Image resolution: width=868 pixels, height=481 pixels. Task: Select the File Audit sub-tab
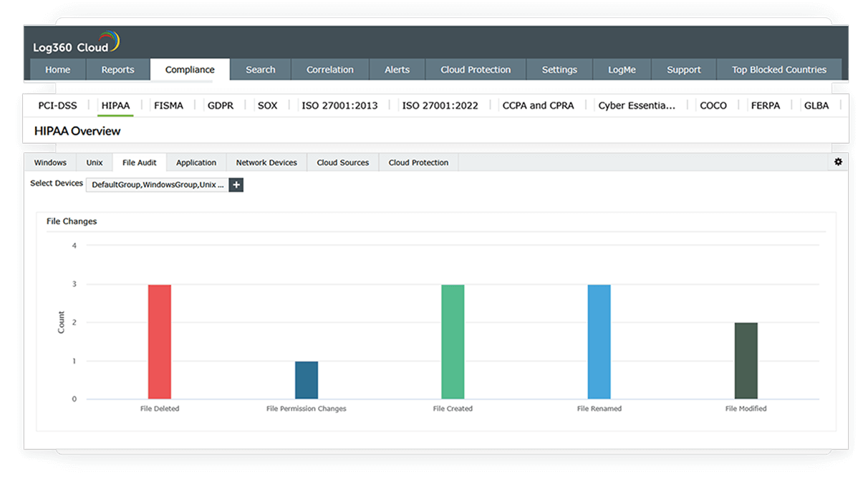coord(140,162)
